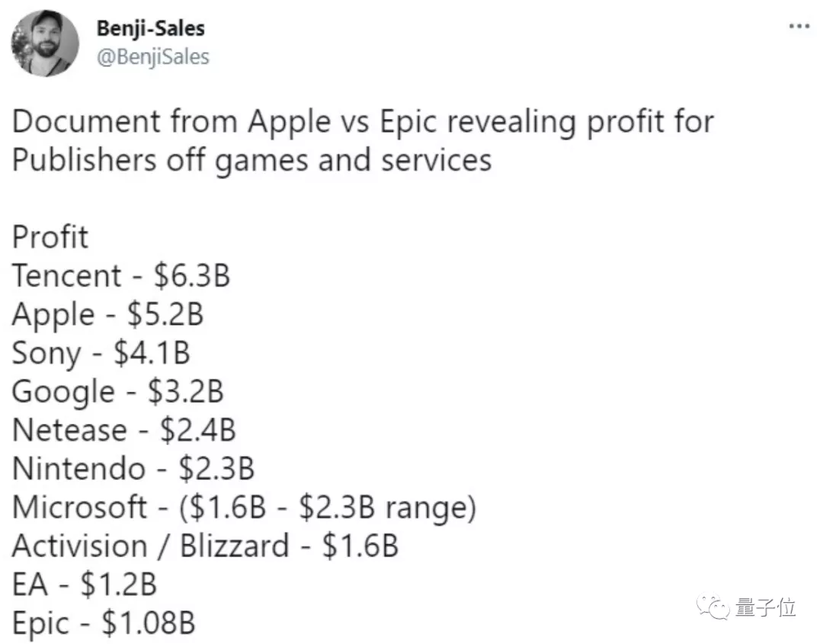The height and width of the screenshot is (644, 823).
Task: Click the 量子位 watermark text
Action: (766, 607)
